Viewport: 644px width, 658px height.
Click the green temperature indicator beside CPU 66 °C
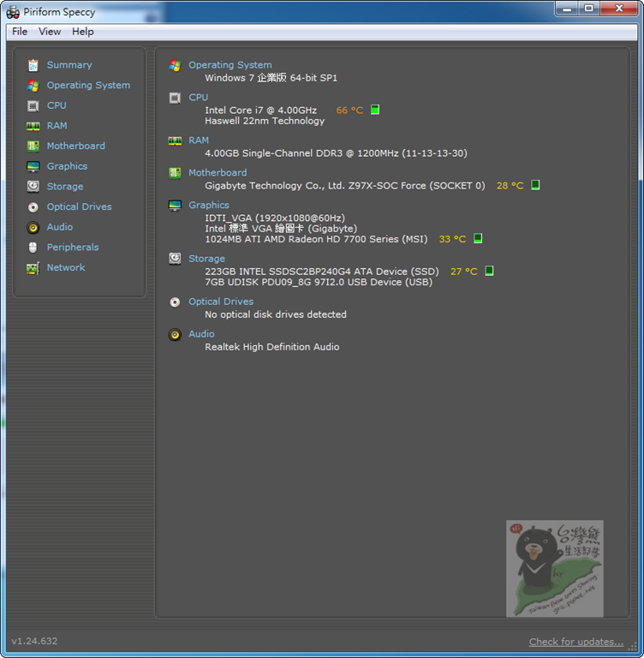point(375,110)
